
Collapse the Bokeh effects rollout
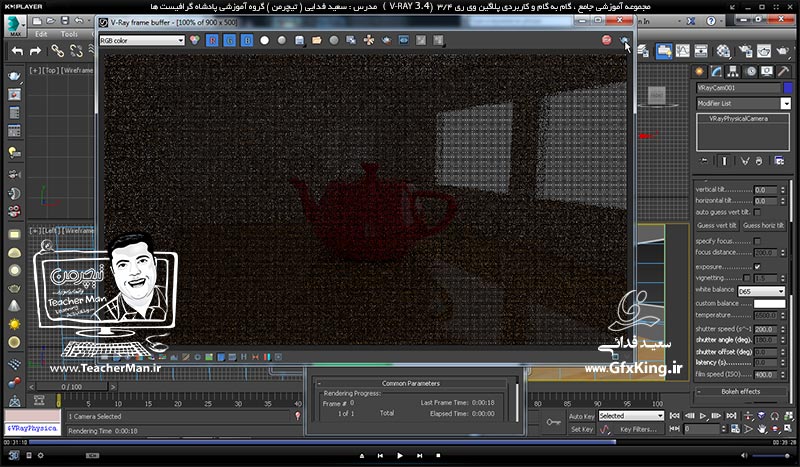[x=740, y=391]
